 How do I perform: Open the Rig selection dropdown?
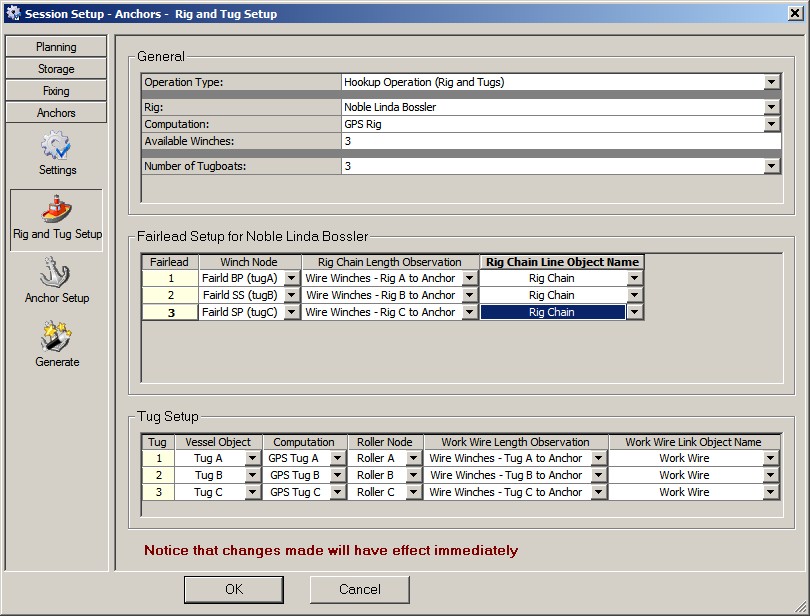[771, 107]
